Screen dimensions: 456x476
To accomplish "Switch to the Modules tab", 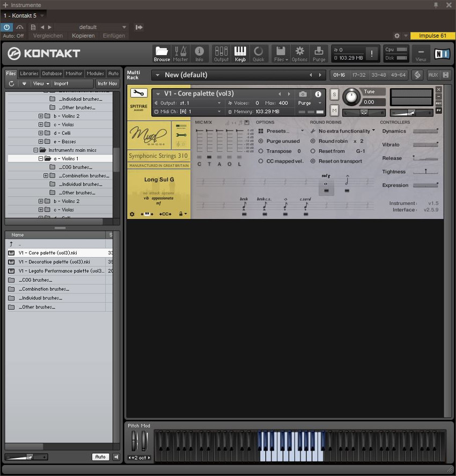I will 95,74.
